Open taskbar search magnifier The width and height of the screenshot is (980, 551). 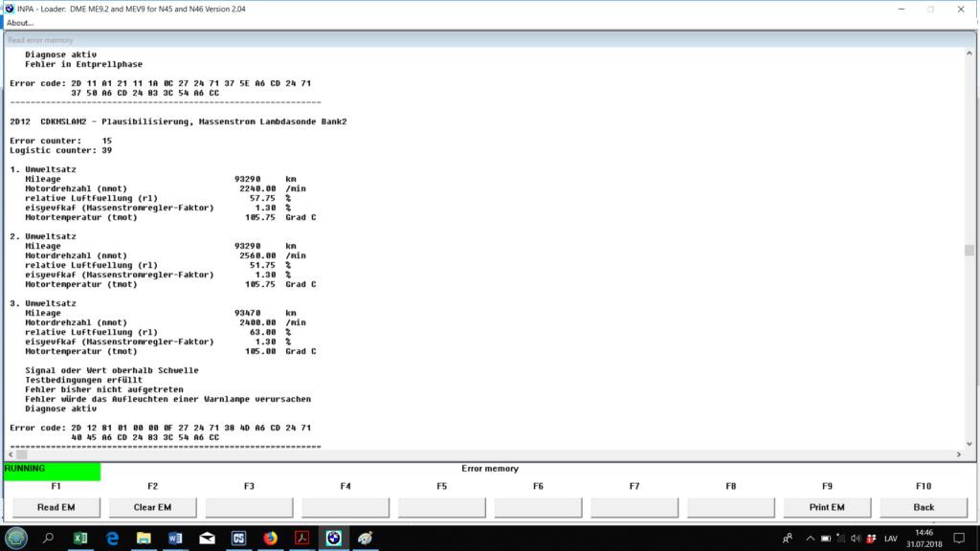coord(48,538)
